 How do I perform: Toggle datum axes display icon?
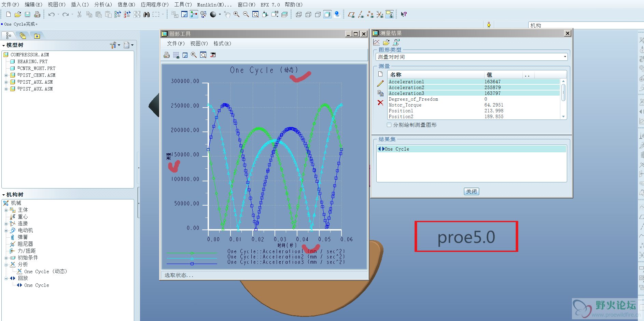[361, 14]
